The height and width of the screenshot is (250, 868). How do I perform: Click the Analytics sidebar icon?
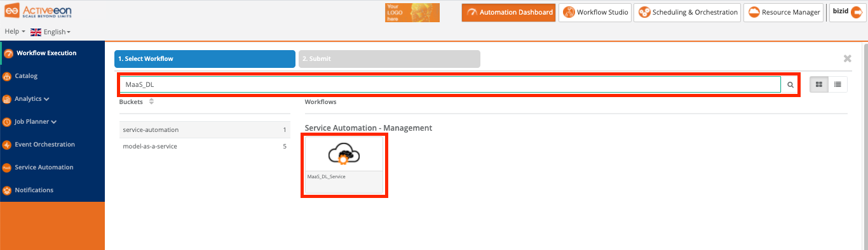pyautogui.click(x=7, y=99)
